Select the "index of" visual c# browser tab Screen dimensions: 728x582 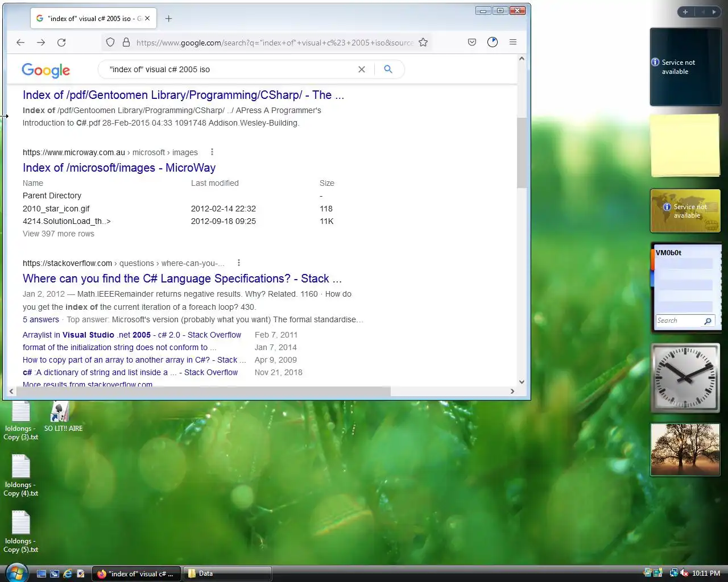point(93,18)
